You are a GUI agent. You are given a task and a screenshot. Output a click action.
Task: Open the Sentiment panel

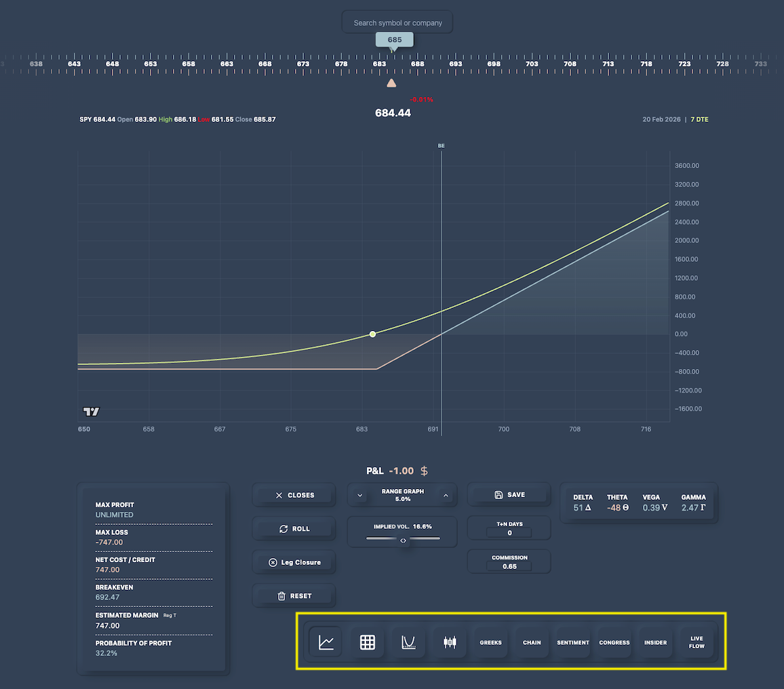pos(572,642)
